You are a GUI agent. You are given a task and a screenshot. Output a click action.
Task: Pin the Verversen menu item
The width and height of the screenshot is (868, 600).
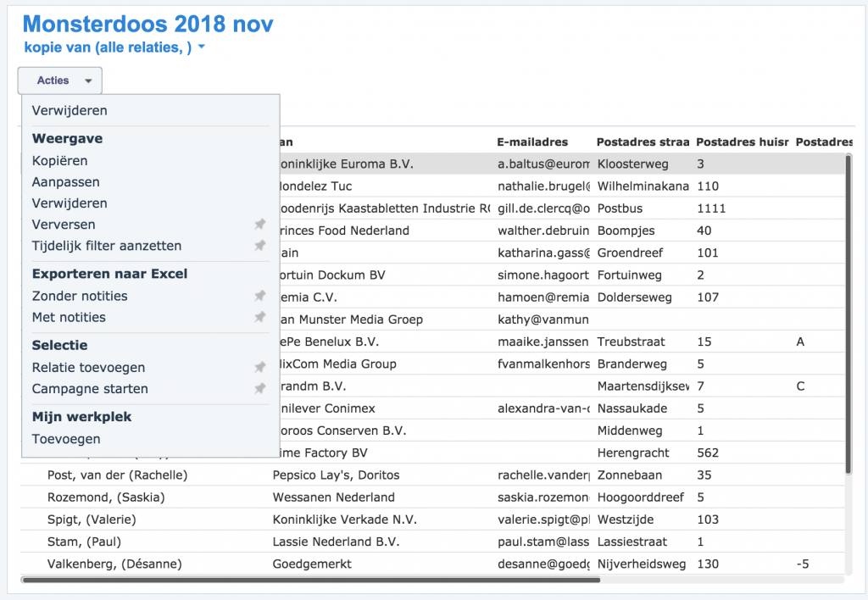tap(260, 225)
